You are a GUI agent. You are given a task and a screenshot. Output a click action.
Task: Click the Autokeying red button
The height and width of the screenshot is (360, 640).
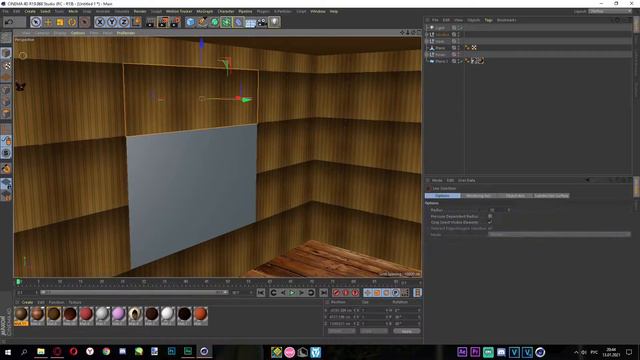[346, 292]
